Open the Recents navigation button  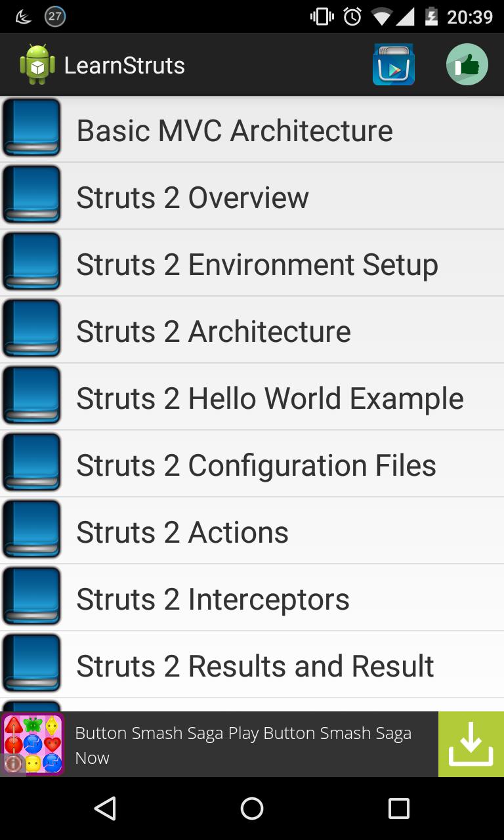point(399,810)
